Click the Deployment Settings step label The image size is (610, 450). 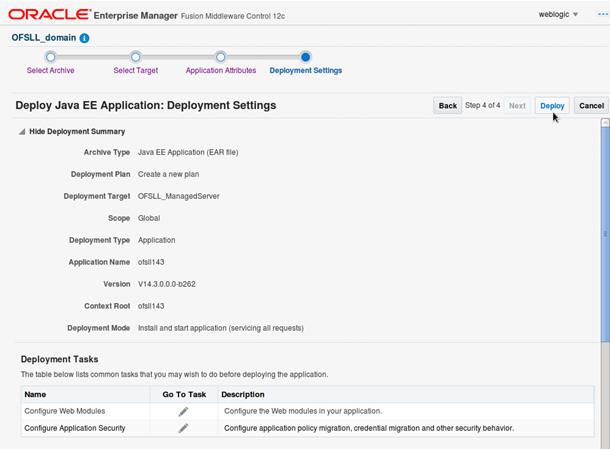pos(305,70)
